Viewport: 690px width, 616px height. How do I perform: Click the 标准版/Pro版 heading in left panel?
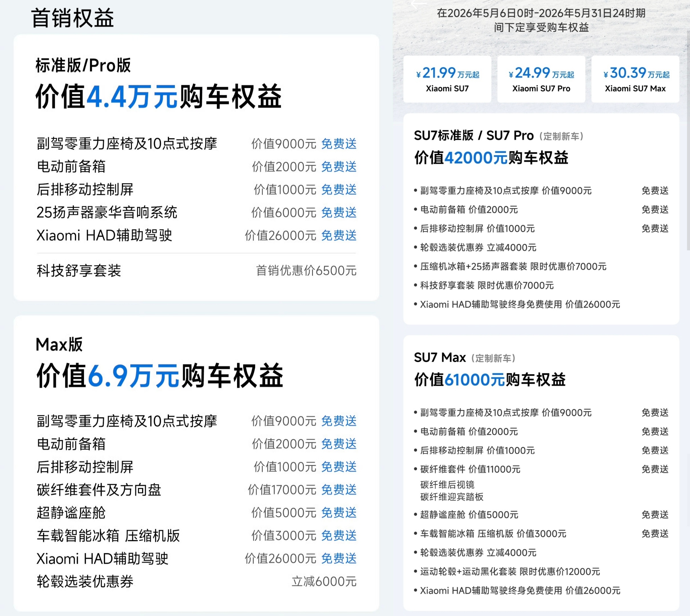coord(83,65)
